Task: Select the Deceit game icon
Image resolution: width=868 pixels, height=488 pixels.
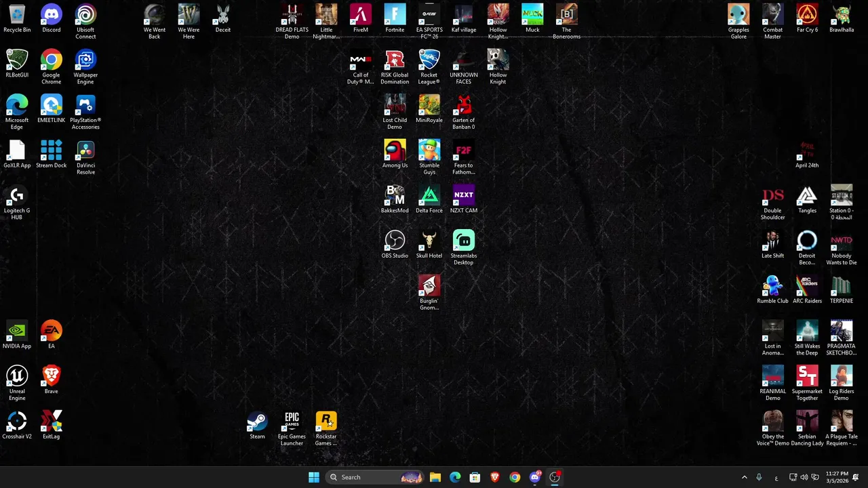Action: [223, 19]
